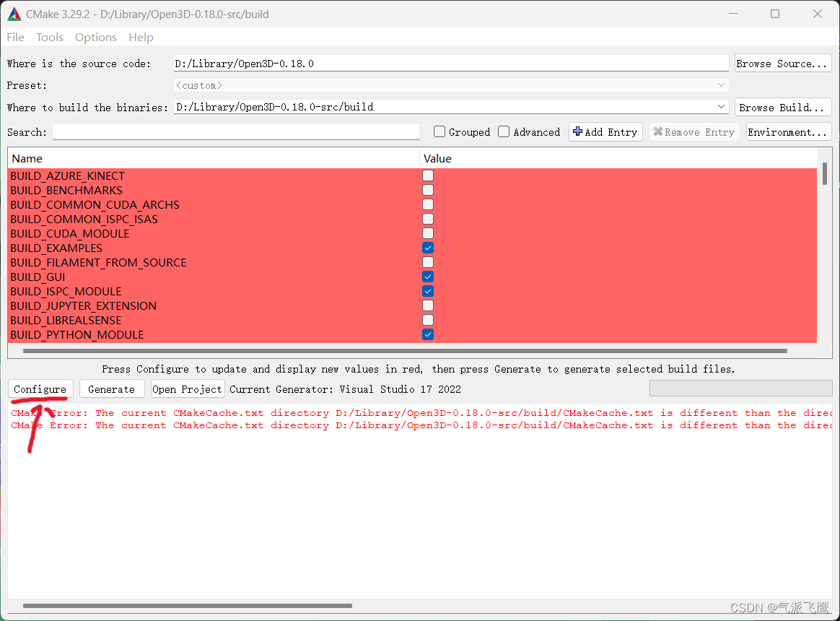Click the CMake logo icon in title bar
Screen dimensions: 840x621
click(x=14, y=14)
